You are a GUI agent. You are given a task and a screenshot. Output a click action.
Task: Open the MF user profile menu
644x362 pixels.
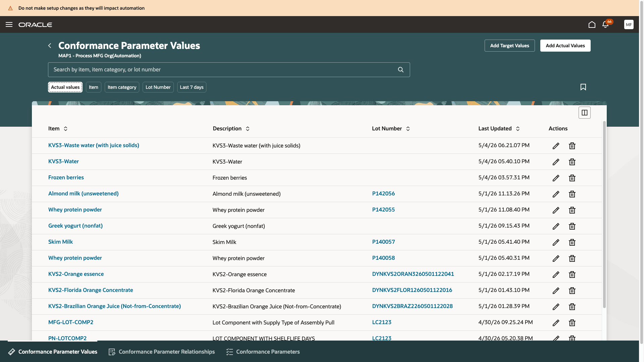tap(629, 24)
